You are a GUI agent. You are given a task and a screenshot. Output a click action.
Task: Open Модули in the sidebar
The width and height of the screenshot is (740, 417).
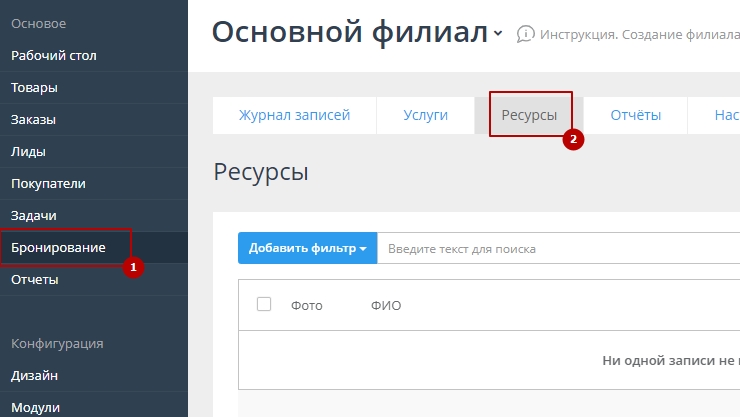click(35, 407)
